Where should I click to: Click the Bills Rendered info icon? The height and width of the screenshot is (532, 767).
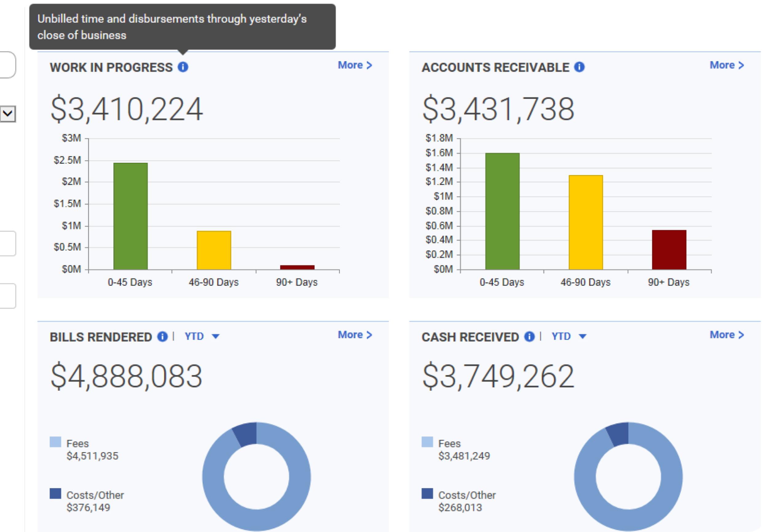point(163,336)
